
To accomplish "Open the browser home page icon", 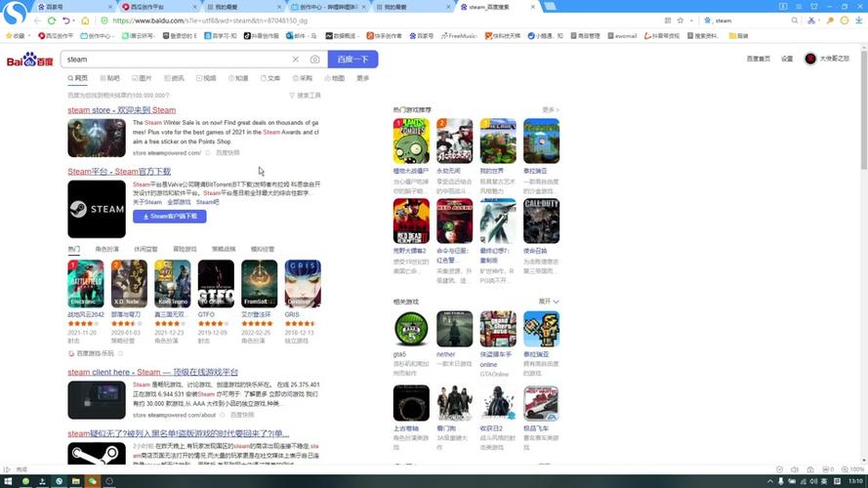I will (x=85, y=20).
